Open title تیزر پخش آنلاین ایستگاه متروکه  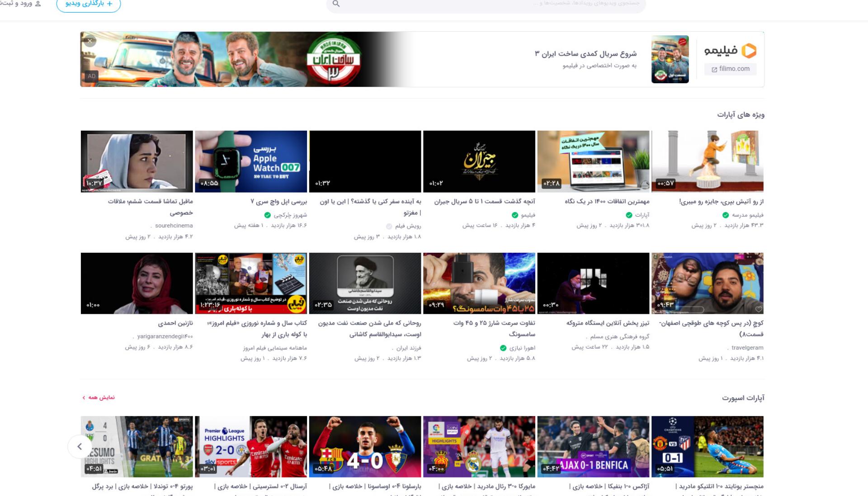pyautogui.click(x=608, y=323)
